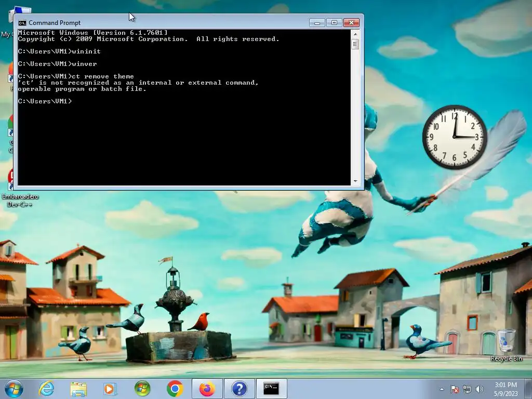The width and height of the screenshot is (532, 399).
Task: Click the green Windows orb taskbar icon
Action: point(142,389)
